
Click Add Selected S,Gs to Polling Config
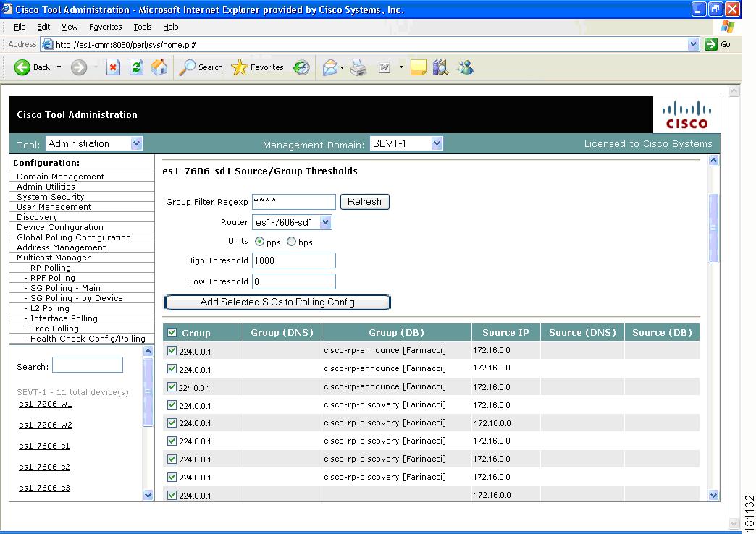pyautogui.click(x=277, y=302)
